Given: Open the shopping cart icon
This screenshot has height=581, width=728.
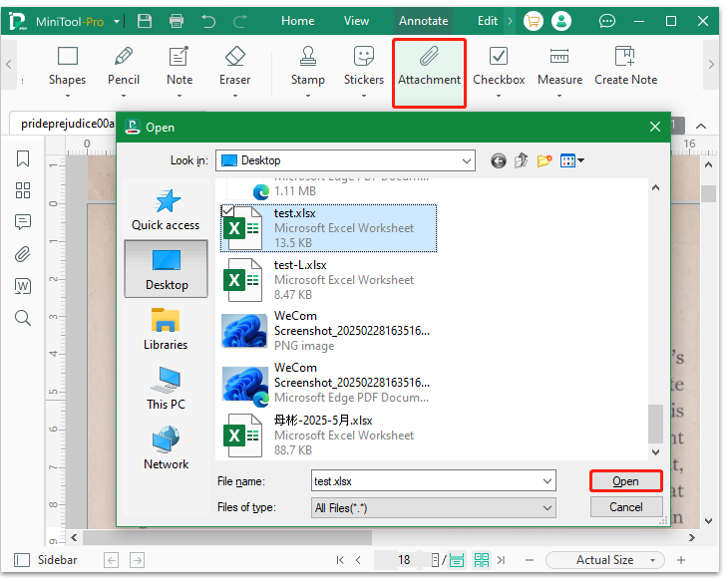Looking at the screenshot, I should pos(533,21).
